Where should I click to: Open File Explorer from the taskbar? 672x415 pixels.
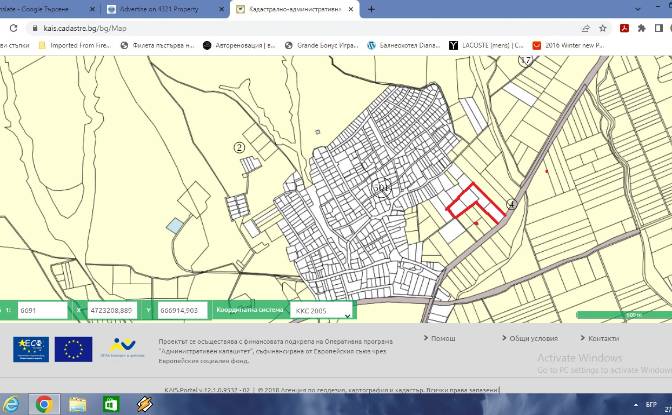tap(78, 404)
